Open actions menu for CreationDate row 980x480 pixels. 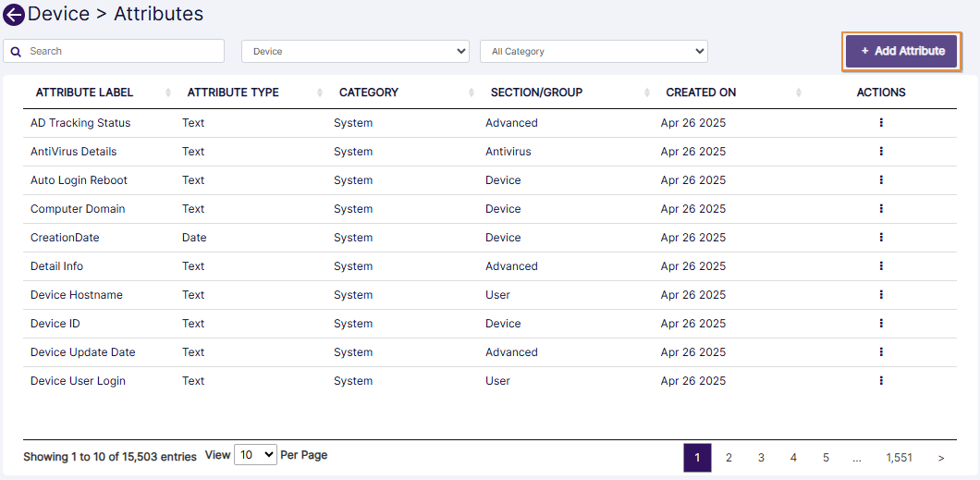881,238
